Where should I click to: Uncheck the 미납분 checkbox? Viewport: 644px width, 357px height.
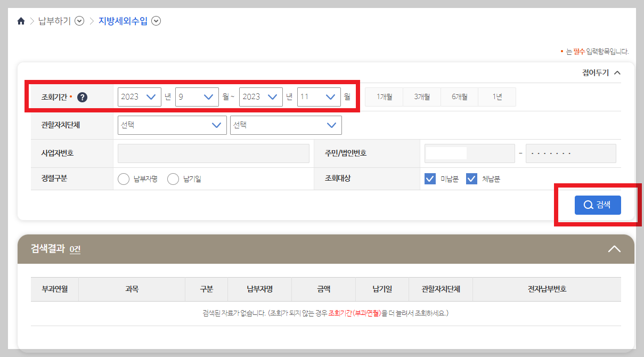(430, 178)
